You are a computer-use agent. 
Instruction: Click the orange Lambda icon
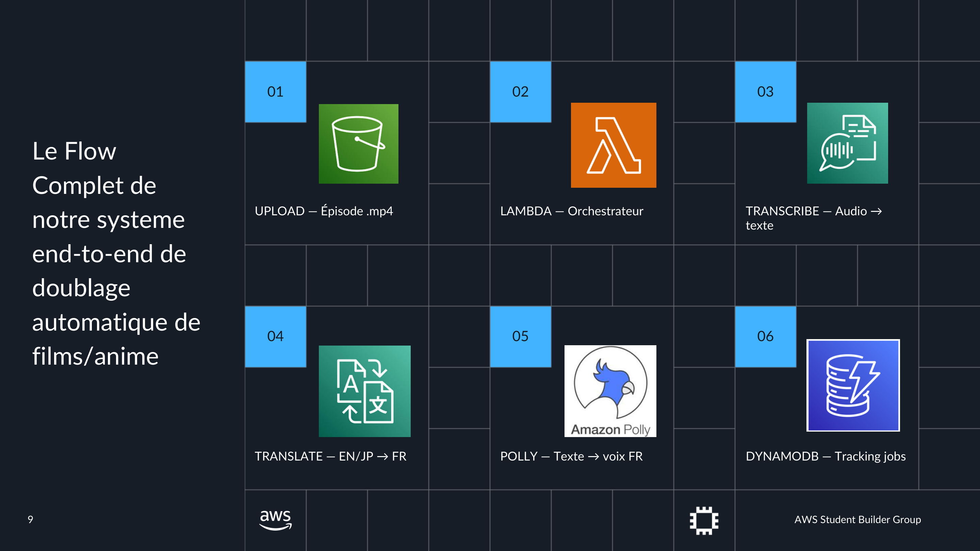(613, 145)
